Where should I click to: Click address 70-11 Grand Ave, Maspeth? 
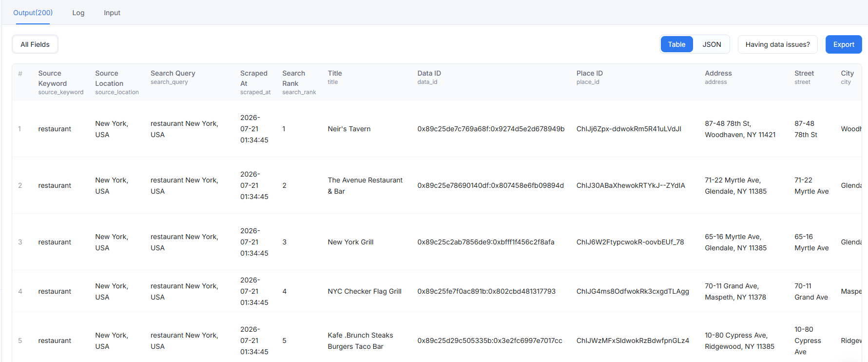[735, 291]
